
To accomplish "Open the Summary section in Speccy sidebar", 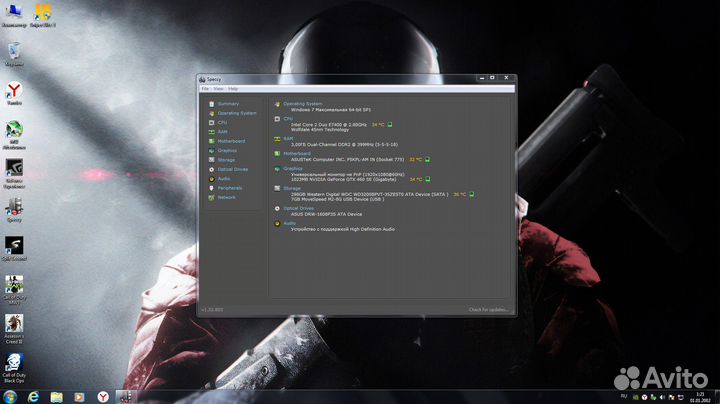I will [x=228, y=104].
